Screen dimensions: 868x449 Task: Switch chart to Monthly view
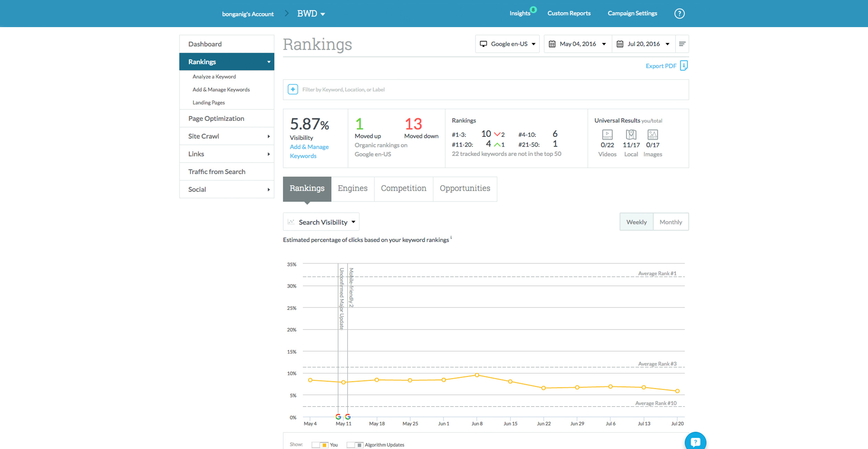[670, 222]
